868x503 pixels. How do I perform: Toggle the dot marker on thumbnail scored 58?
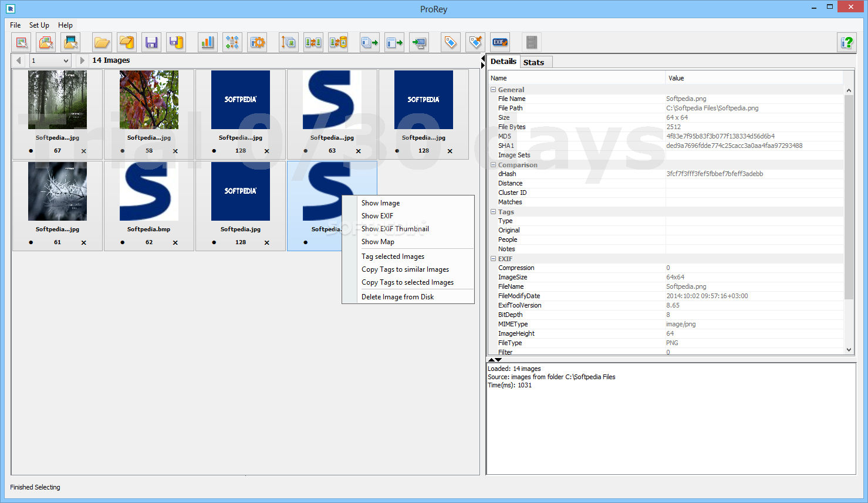tap(122, 151)
